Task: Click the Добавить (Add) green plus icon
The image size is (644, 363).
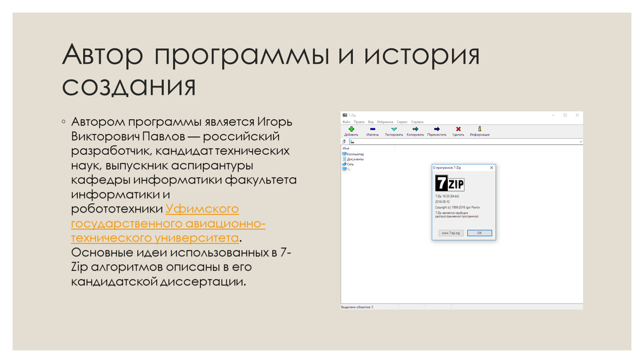Action: pyautogui.click(x=351, y=129)
